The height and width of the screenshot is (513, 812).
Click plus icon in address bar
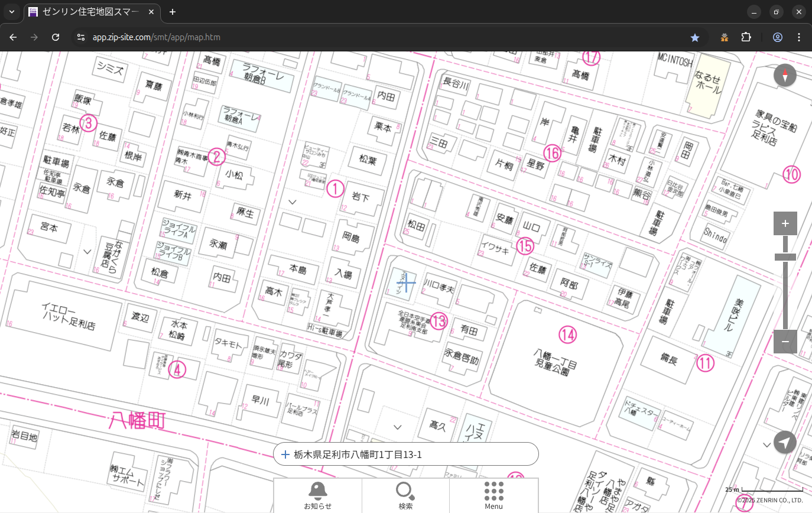[x=285, y=454]
